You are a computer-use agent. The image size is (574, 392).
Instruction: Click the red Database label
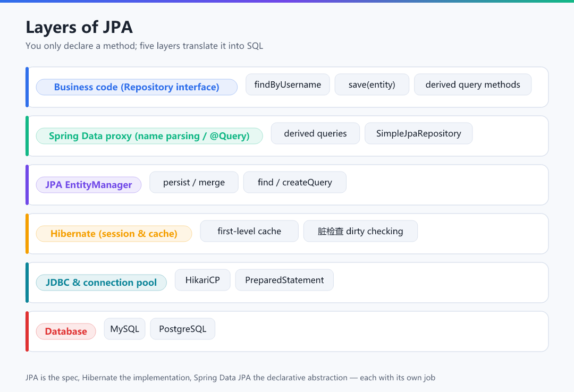pos(66,331)
